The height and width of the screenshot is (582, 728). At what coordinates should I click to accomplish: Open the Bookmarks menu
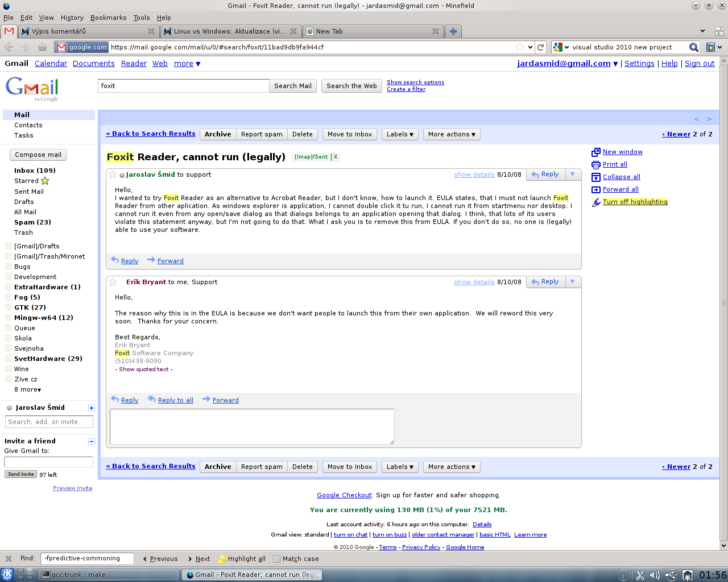[x=108, y=18]
